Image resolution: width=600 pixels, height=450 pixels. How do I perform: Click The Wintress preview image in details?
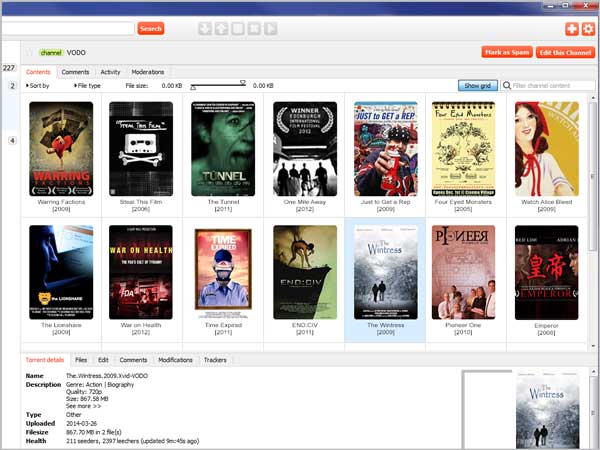coord(547,409)
